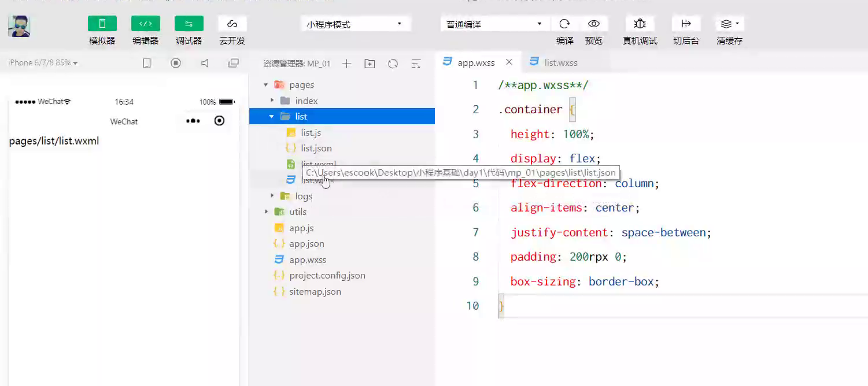Click the new file plus icon
The image size is (868, 386).
[x=346, y=64]
